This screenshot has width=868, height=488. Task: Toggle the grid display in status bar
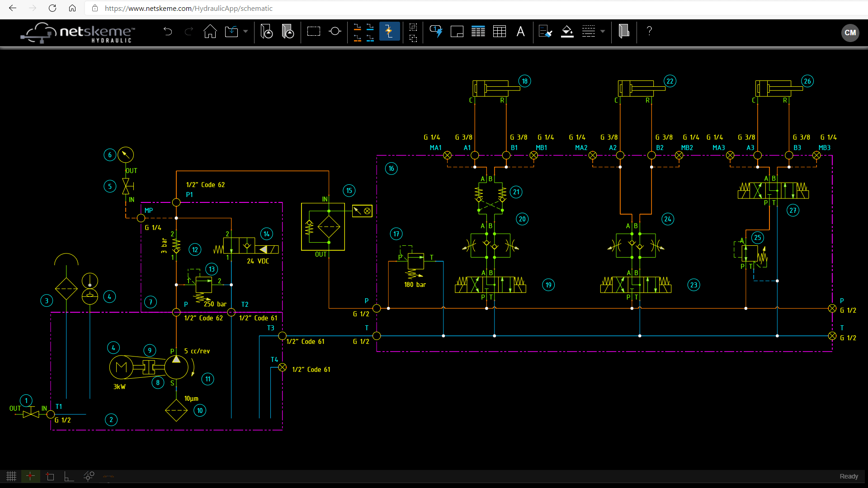point(11,476)
